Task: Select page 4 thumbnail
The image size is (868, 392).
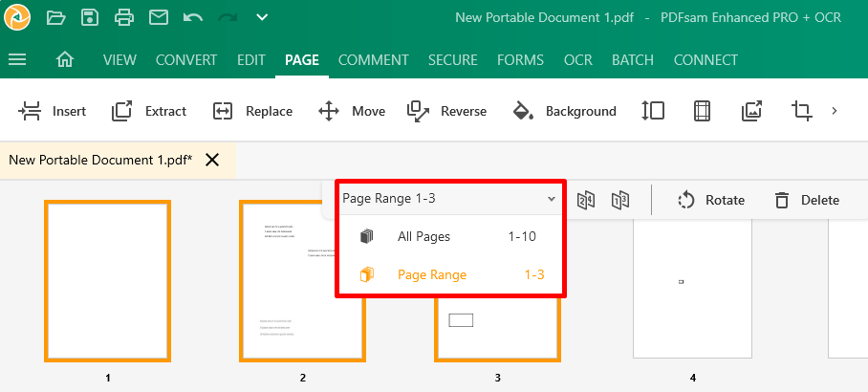Action: [x=692, y=289]
